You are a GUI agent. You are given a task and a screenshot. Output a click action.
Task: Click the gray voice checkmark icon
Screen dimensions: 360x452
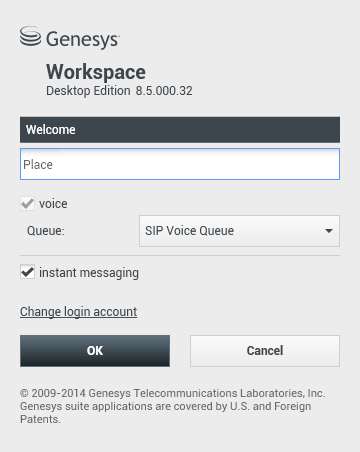coord(27,203)
